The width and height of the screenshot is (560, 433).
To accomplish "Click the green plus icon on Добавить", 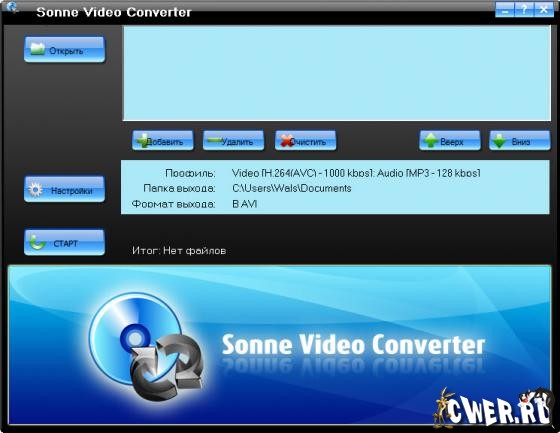I will click(142, 141).
